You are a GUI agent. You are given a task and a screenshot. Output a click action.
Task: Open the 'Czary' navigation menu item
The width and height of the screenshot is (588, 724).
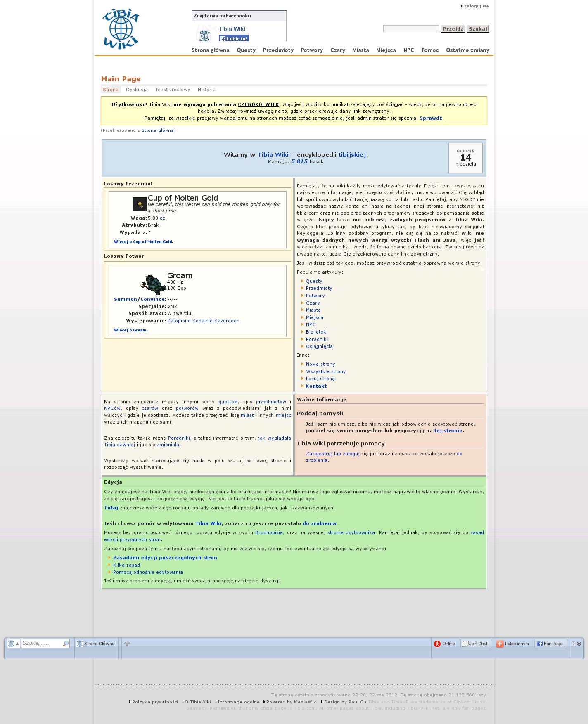tap(338, 50)
